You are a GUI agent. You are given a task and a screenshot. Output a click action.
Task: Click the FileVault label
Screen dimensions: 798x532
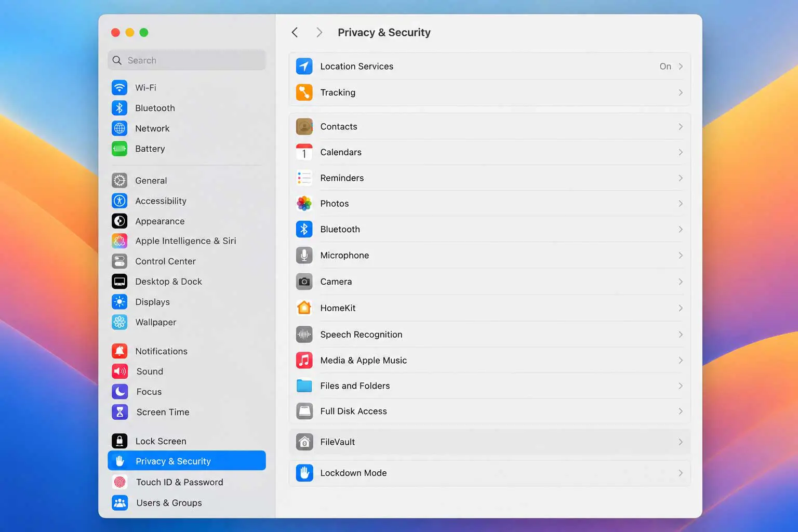pyautogui.click(x=338, y=442)
